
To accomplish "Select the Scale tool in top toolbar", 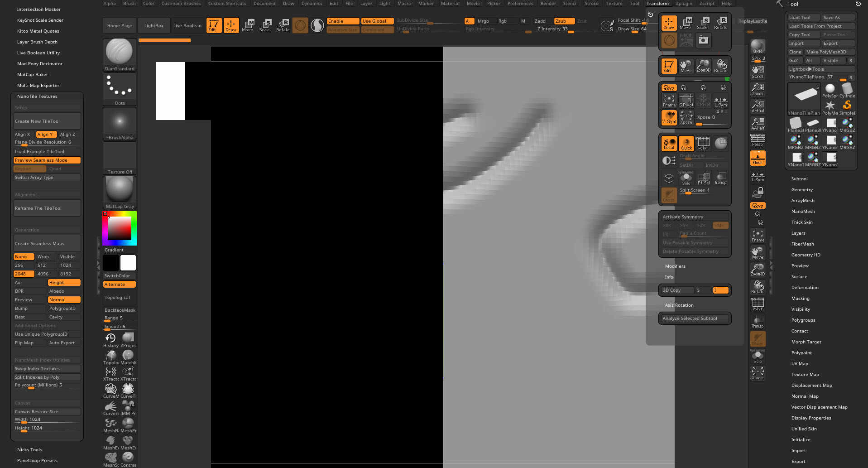I will tap(264, 25).
